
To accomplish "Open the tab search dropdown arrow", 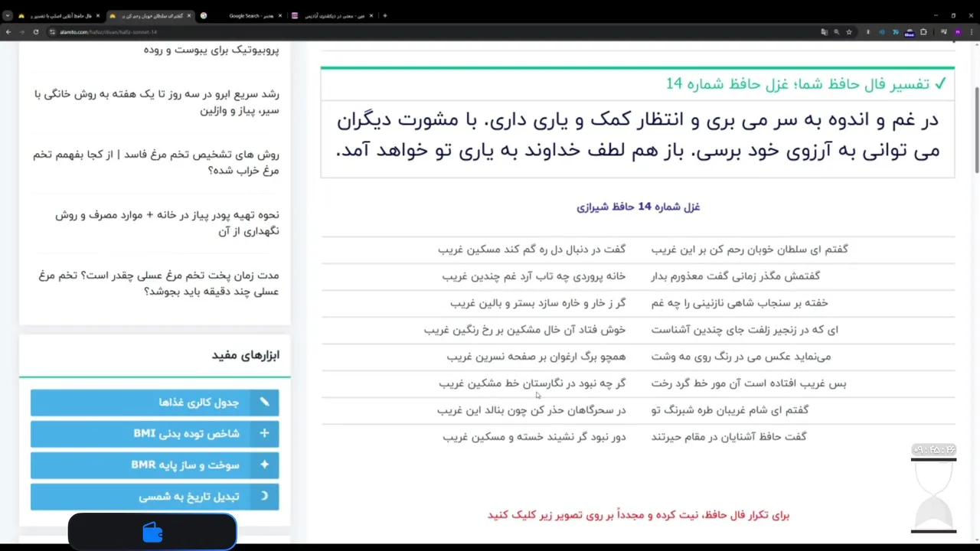I will tap(8, 15).
